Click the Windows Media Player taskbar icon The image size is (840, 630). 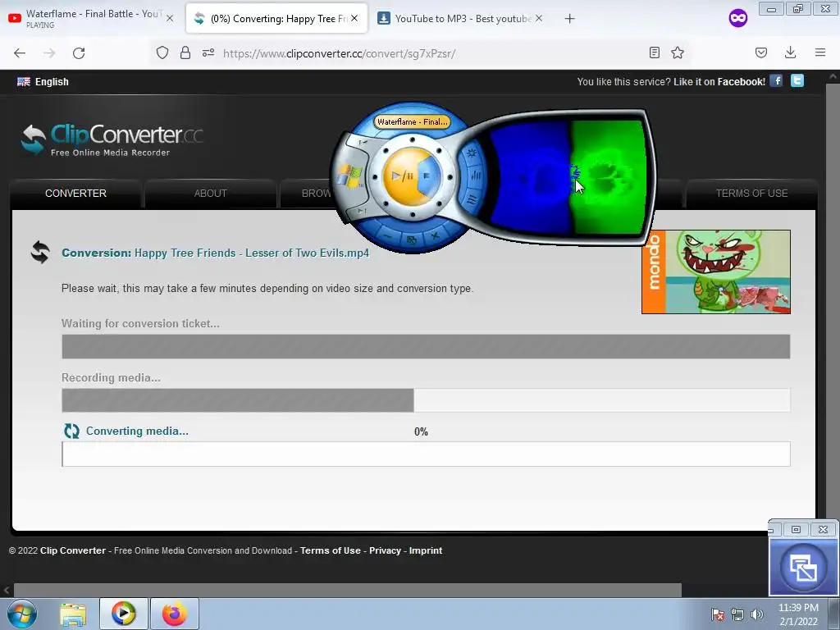pyautogui.click(x=123, y=614)
